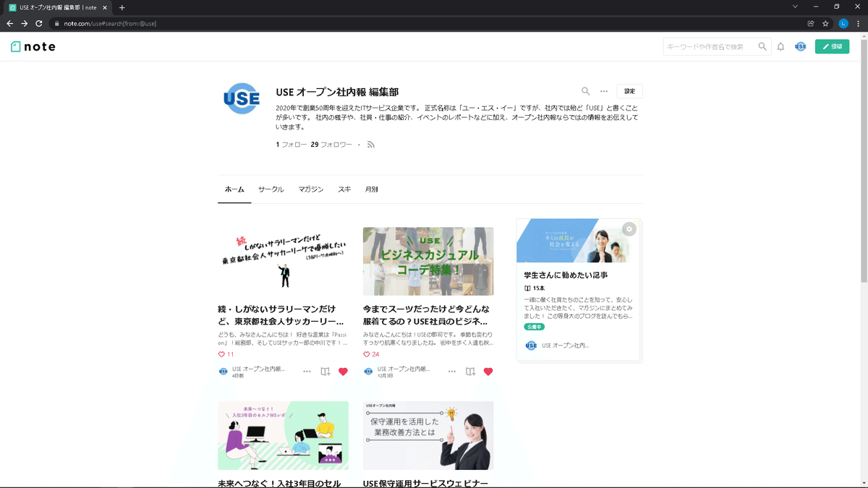Toggle like heart on the suit article
Image resolution: width=868 pixels, height=488 pixels.
click(x=488, y=372)
